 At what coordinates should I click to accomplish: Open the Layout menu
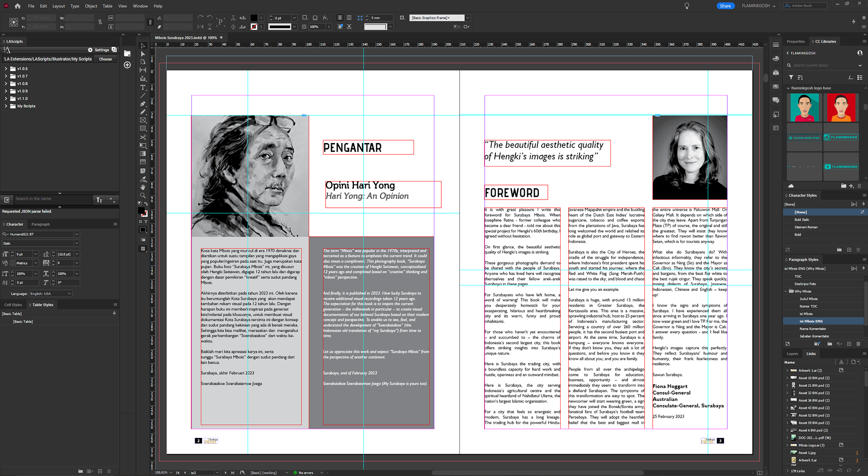(x=58, y=6)
